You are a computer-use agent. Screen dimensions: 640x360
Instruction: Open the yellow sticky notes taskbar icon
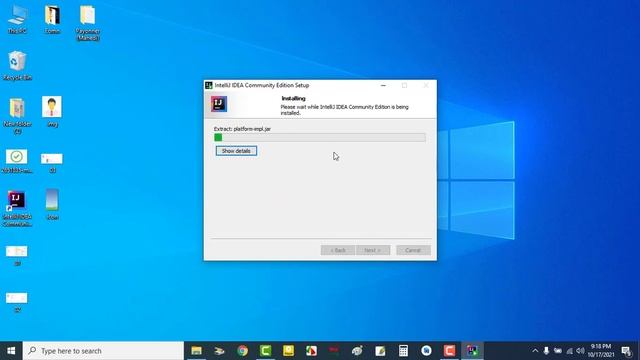point(288,351)
